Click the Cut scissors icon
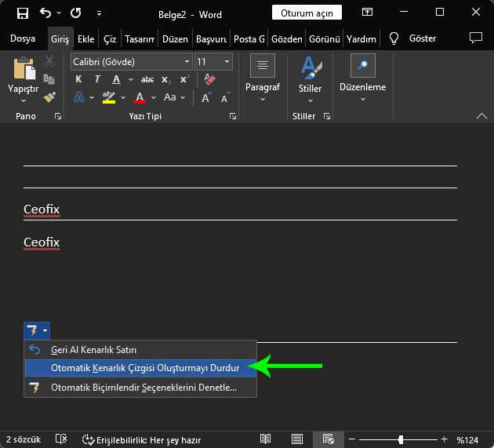 pos(49,61)
